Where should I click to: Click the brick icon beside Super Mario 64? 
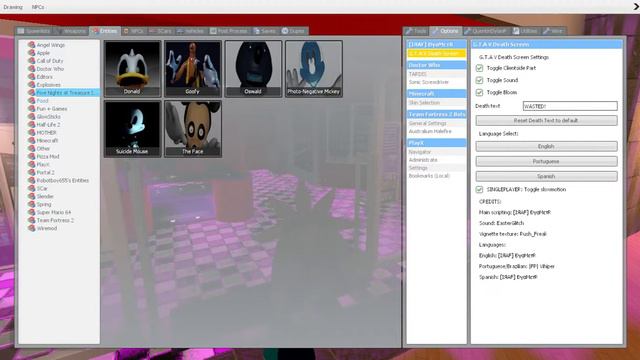31,212
